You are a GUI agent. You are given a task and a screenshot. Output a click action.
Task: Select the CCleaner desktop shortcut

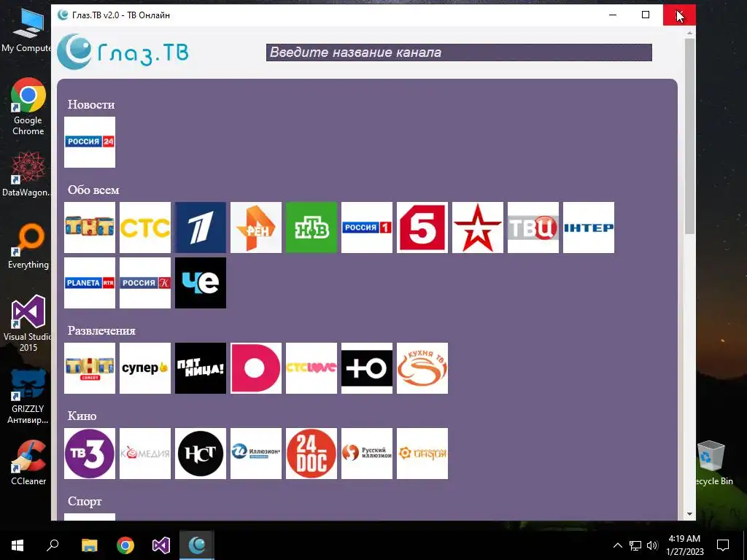pos(28,462)
